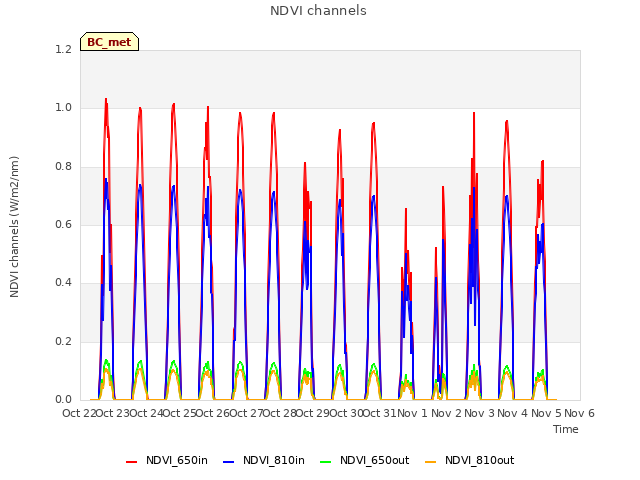Click the 1.0 y-axis tick label

tap(63, 108)
